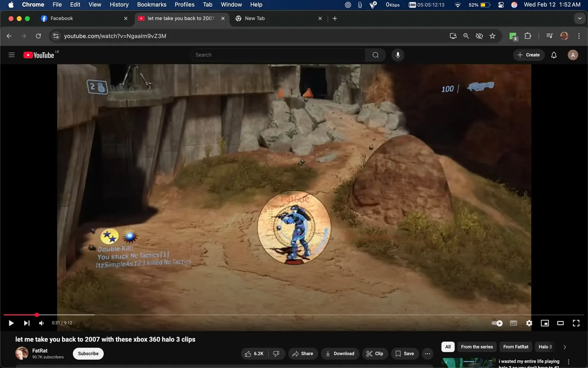Open player settings with the gear icon
The width and height of the screenshot is (588, 368).
(529, 323)
